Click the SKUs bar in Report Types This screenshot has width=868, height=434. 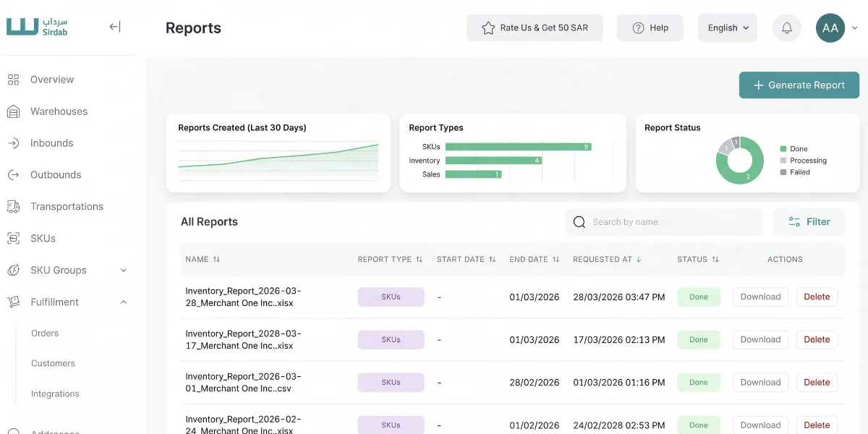pos(519,147)
